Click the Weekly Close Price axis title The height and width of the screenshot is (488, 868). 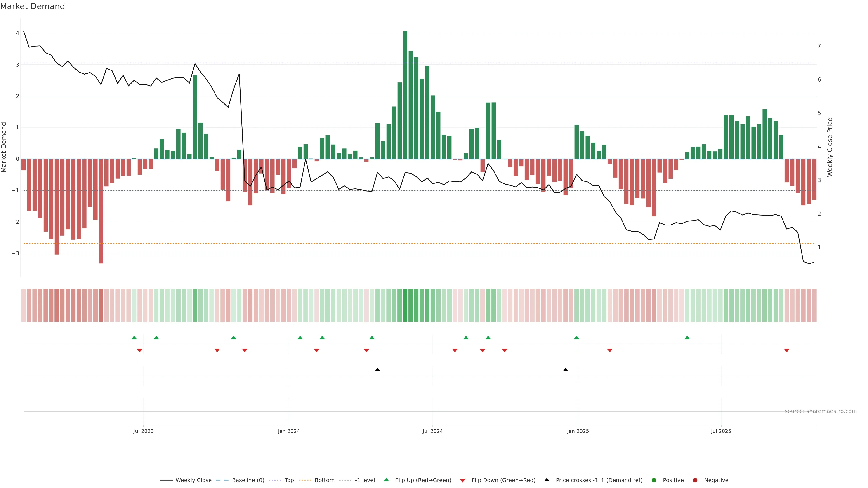[830, 147]
